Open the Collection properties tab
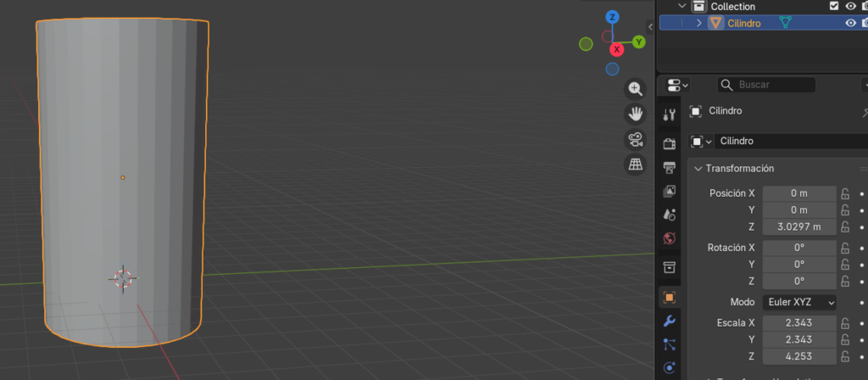868x380 pixels. pos(670,267)
